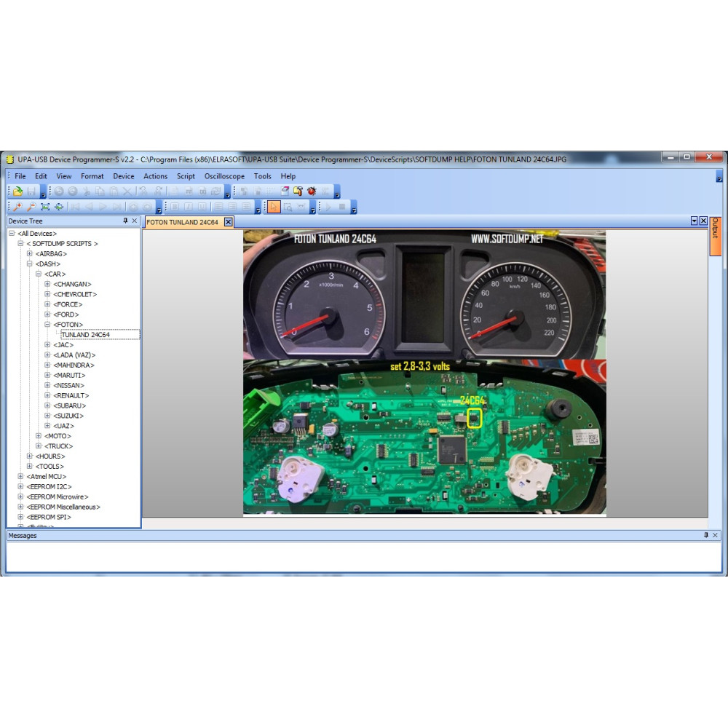This screenshot has width=728, height=728.
Task: Open the document list dropdown arrow
Action: tap(694, 221)
